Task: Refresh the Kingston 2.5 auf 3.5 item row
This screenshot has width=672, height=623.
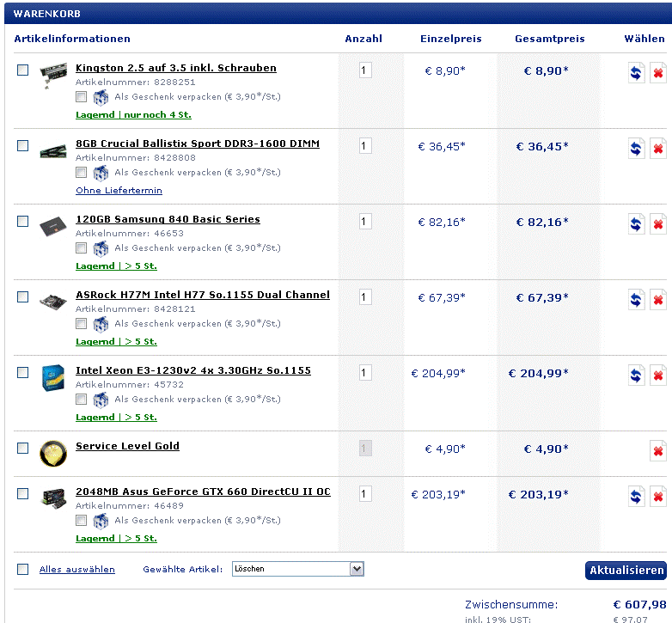Action: click(637, 73)
